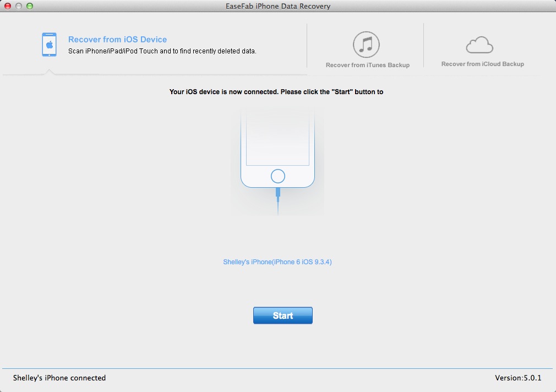The width and height of the screenshot is (556, 392).
Task: Zoom the window with the green button
Action: click(30, 6)
